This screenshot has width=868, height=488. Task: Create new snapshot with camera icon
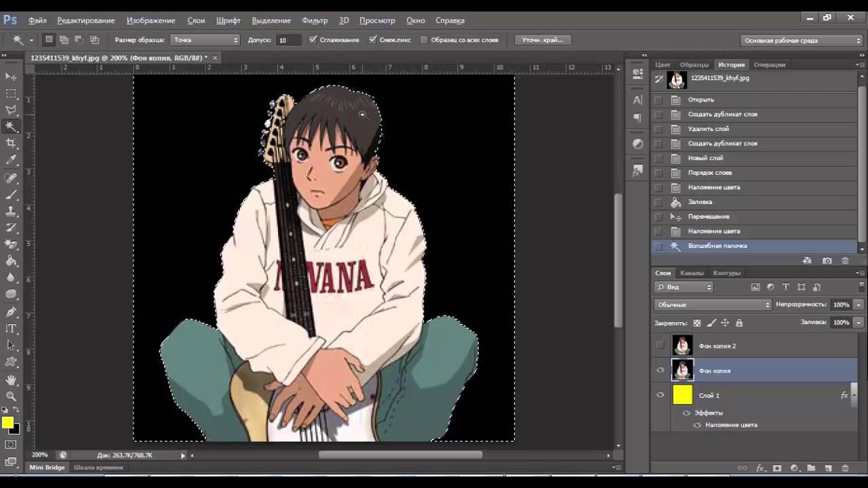click(x=827, y=260)
